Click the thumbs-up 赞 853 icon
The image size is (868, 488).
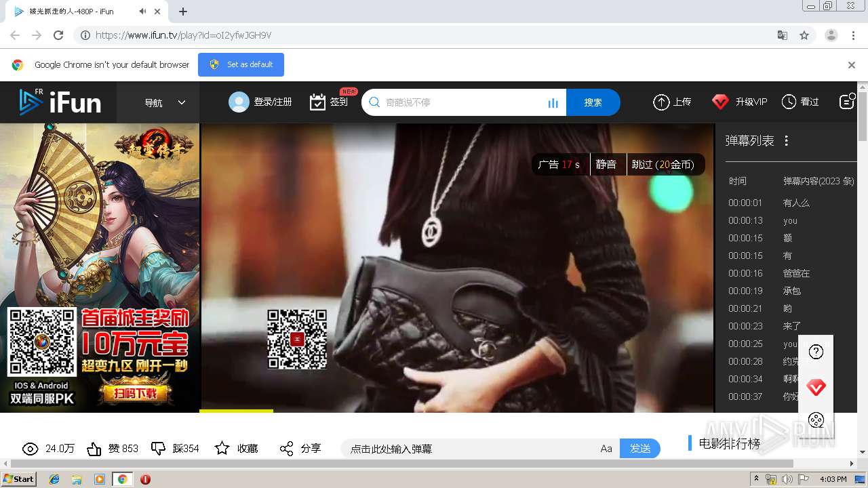click(94, 449)
